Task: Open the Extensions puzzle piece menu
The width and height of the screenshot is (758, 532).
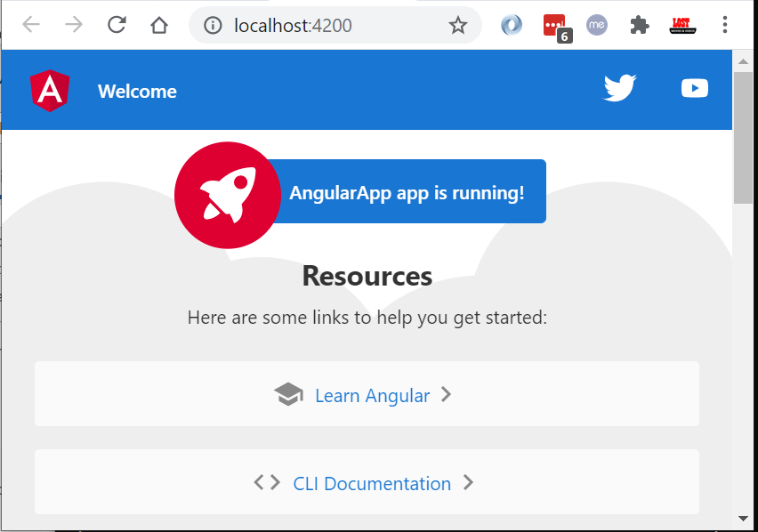Action: (639, 25)
